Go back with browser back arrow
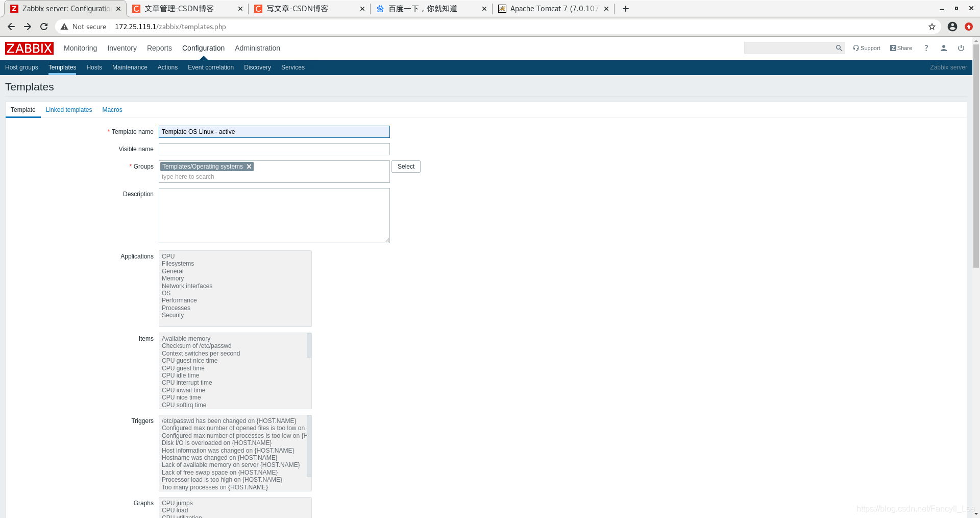 [x=11, y=27]
